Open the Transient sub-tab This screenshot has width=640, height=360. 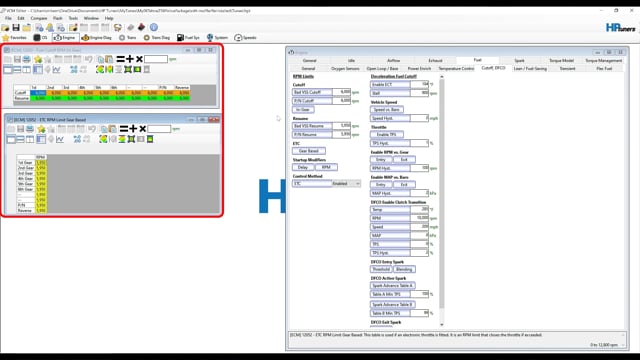point(567,69)
